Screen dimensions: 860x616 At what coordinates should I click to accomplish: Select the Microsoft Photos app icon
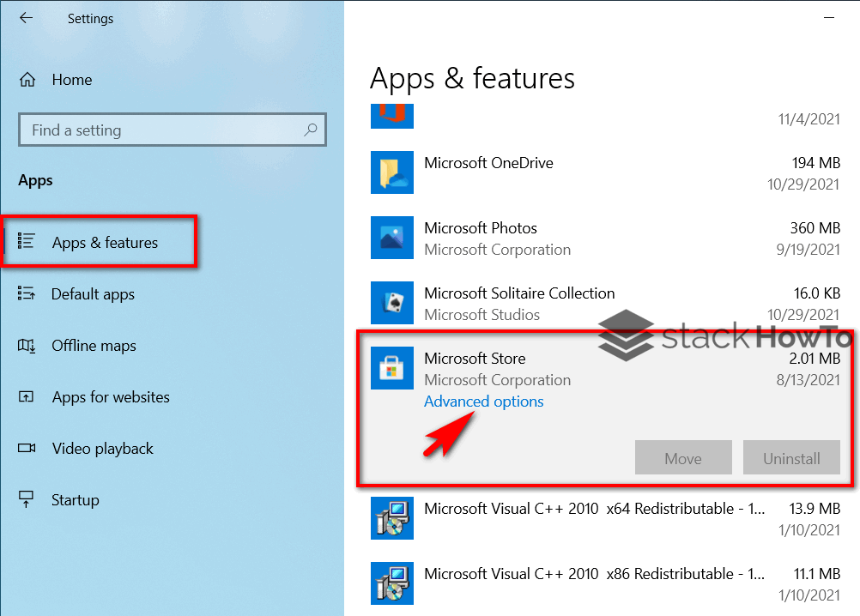pos(392,238)
